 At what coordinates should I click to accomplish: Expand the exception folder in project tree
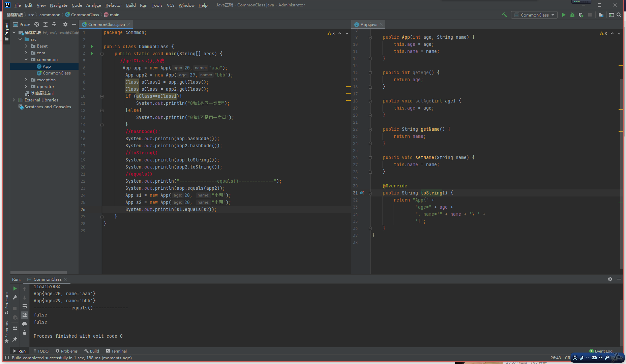coord(26,80)
